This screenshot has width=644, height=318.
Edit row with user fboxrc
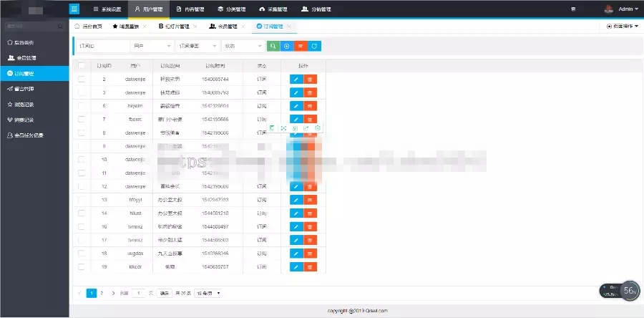296,119
